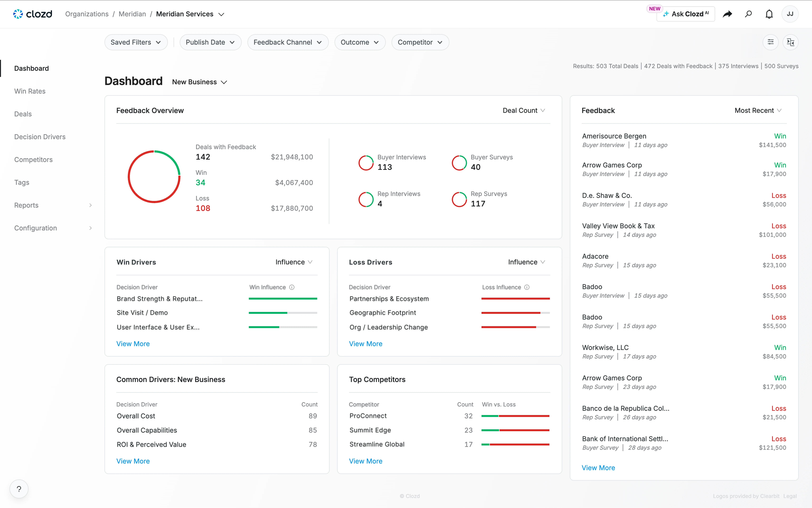This screenshot has width=812, height=508.
Task: Open Deals page in sidebar
Action: (x=23, y=114)
